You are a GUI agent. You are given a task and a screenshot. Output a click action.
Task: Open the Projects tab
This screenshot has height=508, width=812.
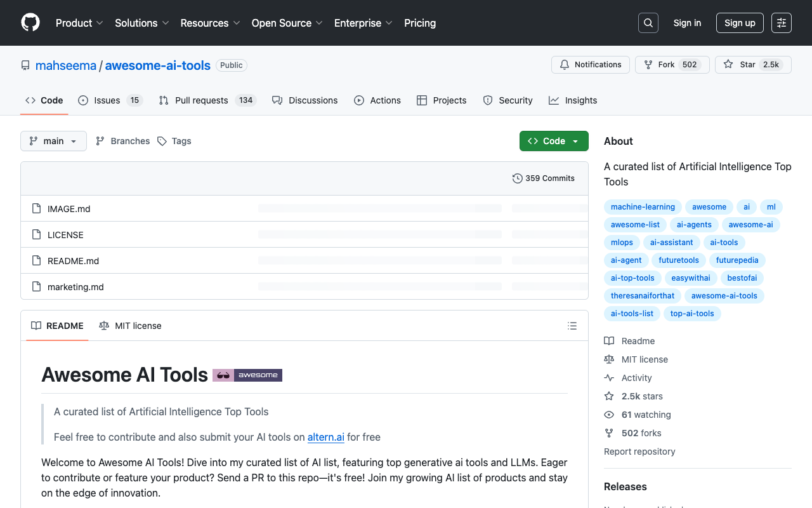pos(442,100)
